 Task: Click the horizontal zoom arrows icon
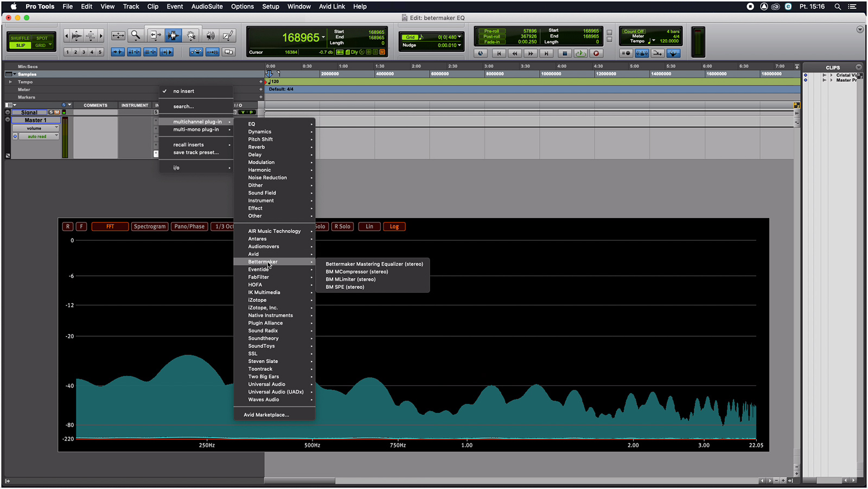click(x=118, y=36)
